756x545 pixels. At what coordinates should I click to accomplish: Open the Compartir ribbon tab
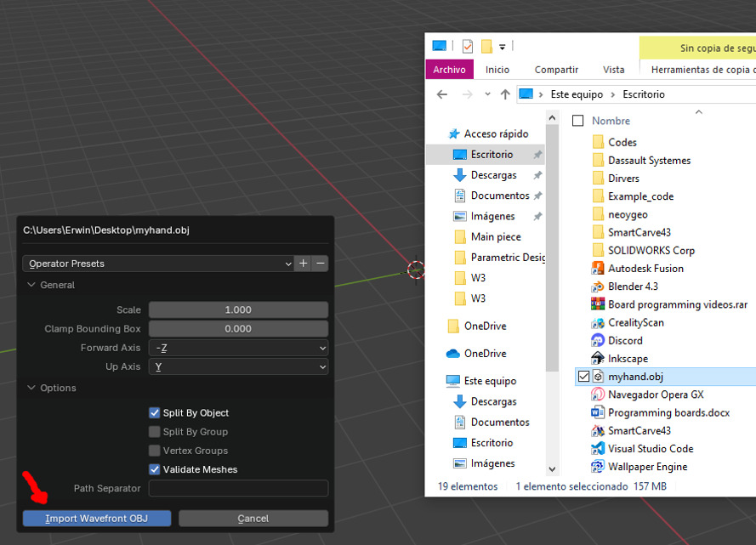(556, 69)
